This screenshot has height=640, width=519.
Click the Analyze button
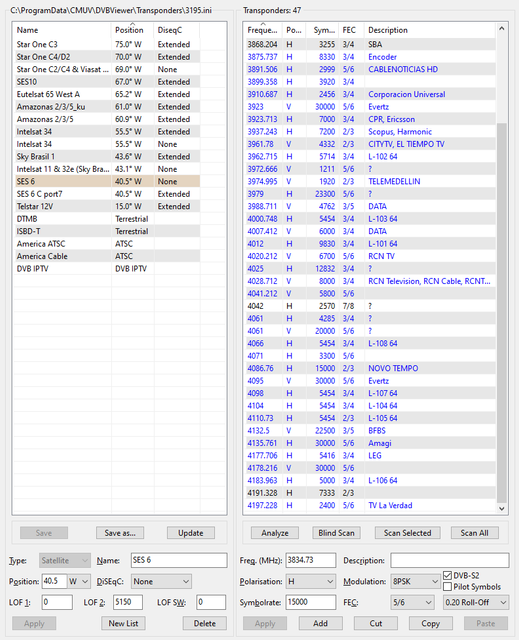click(x=275, y=533)
